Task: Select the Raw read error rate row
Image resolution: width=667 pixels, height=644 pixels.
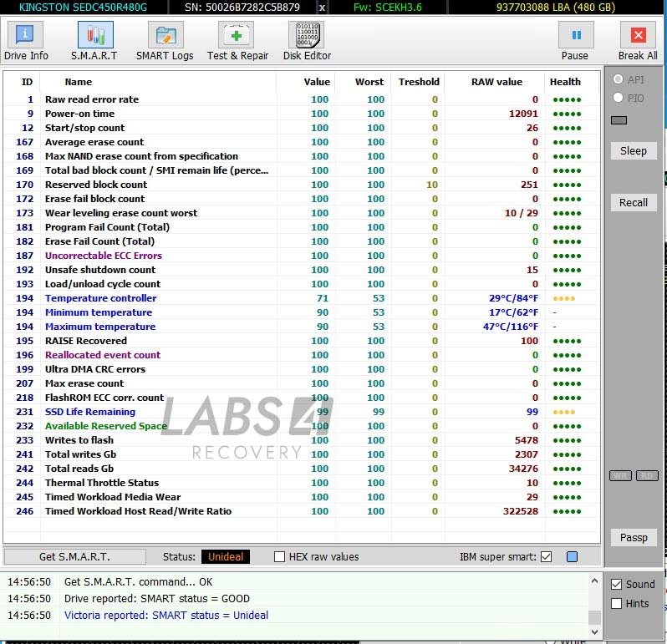Action: click(302, 99)
